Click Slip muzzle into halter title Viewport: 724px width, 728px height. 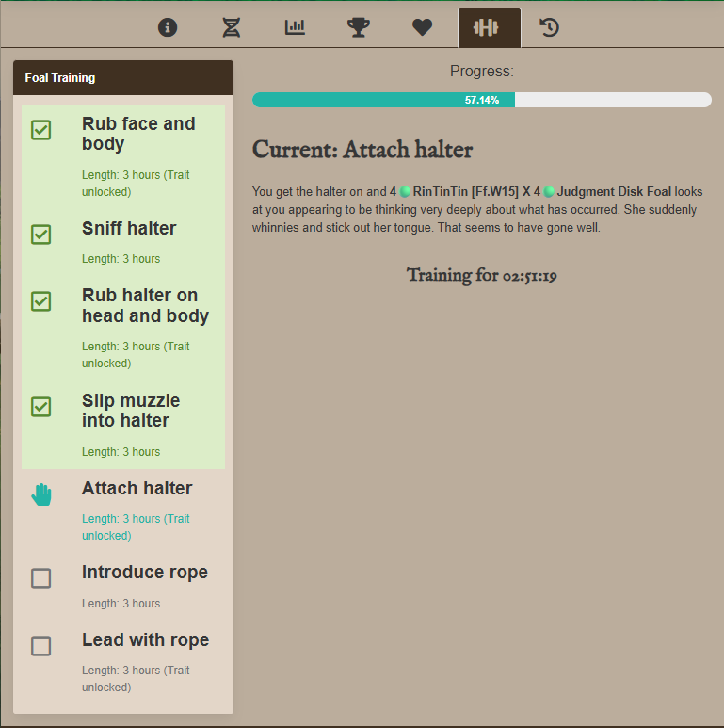click(131, 411)
